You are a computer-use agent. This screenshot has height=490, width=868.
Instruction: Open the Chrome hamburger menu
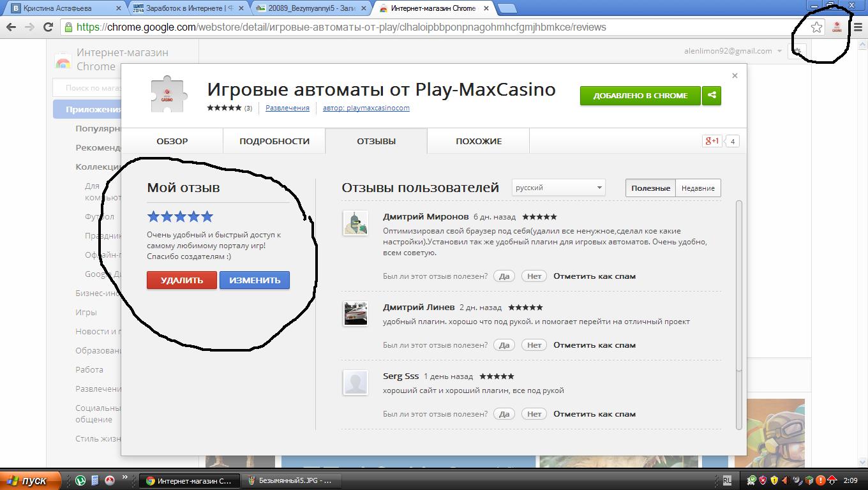click(x=858, y=27)
